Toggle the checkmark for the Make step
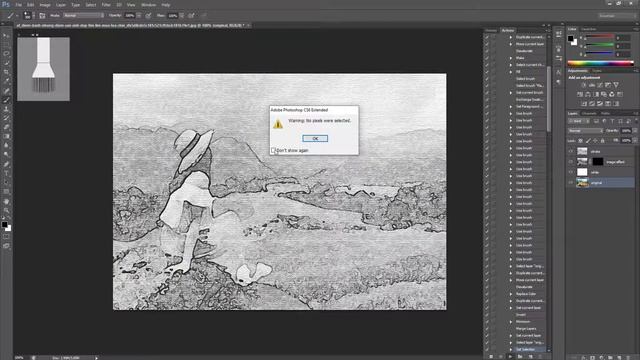The width and height of the screenshot is (640, 360). click(x=487, y=58)
